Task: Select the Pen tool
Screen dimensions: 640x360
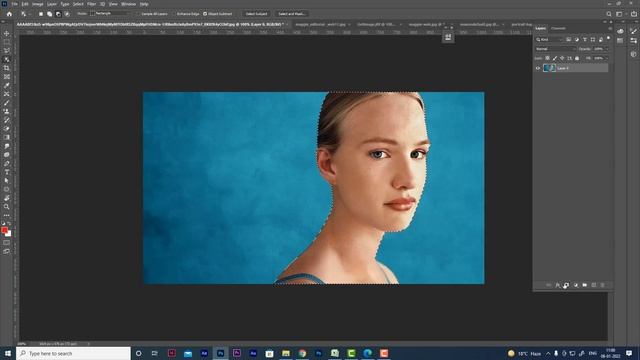Action: point(7,163)
